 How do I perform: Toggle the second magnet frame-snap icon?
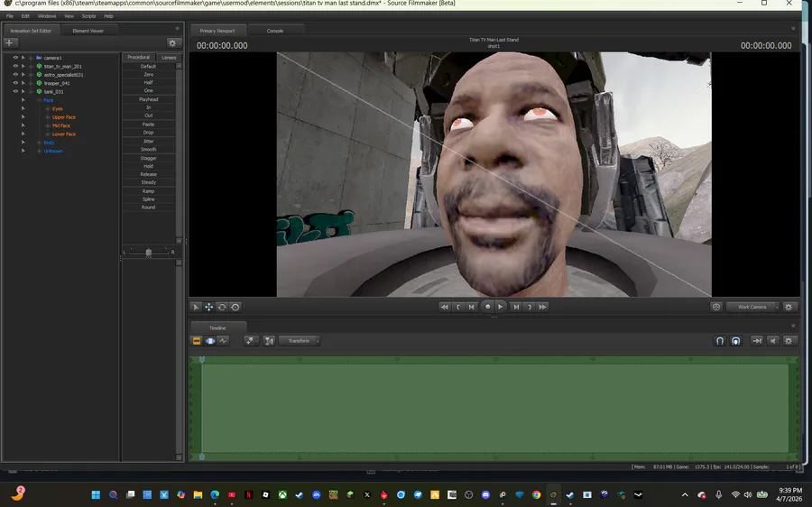(736, 341)
